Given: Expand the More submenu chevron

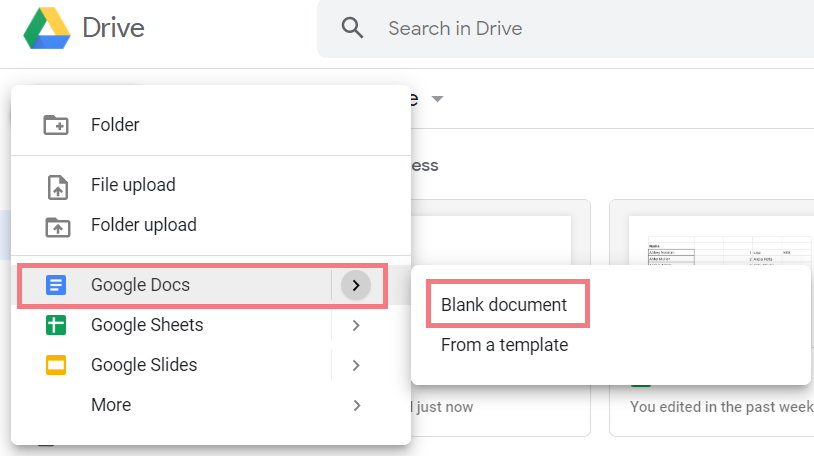Looking at the screenshot, I should coord(357,406).
